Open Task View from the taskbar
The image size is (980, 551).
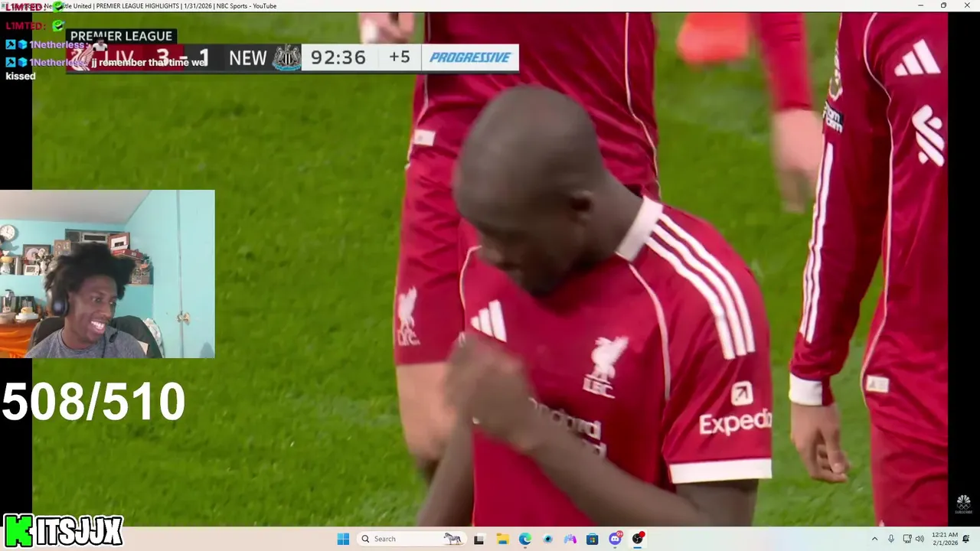click(x=479, y=539)
